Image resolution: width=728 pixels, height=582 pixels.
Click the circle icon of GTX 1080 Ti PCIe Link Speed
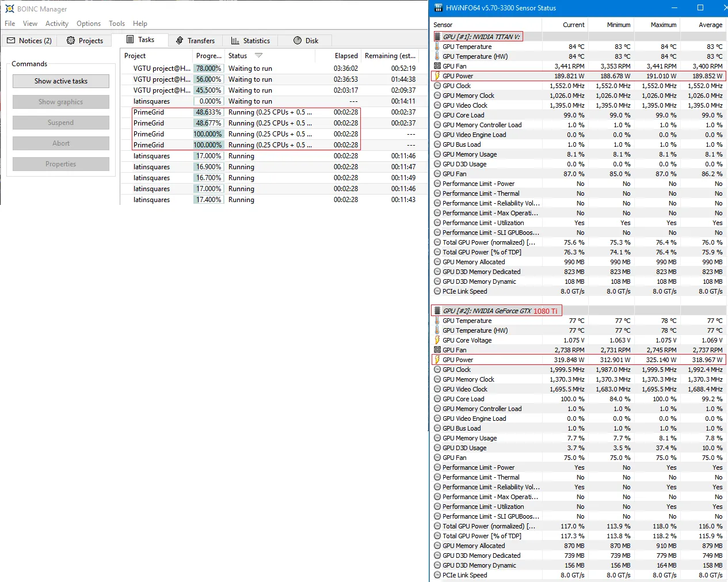click(x=437, y=575)
